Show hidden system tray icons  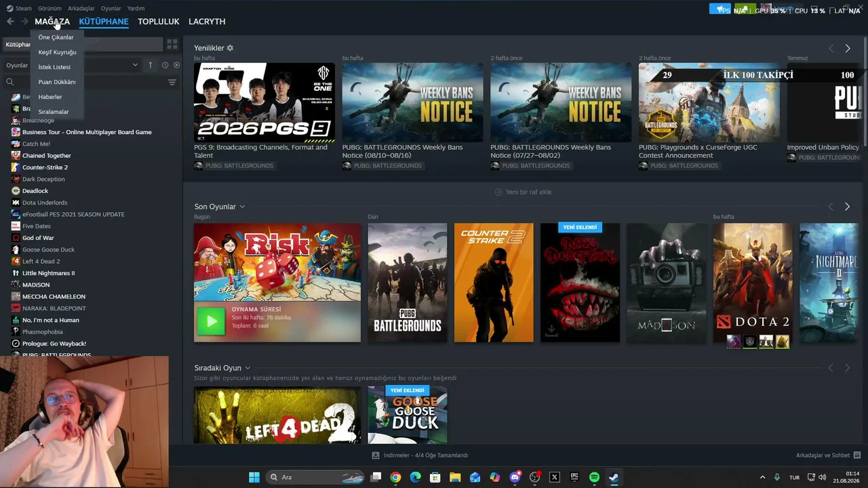(x=762, y=477)
